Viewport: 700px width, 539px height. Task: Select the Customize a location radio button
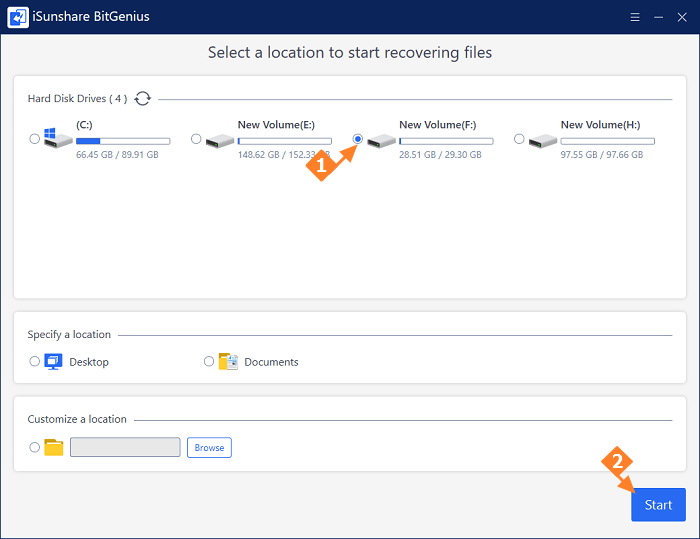[34, 447]
